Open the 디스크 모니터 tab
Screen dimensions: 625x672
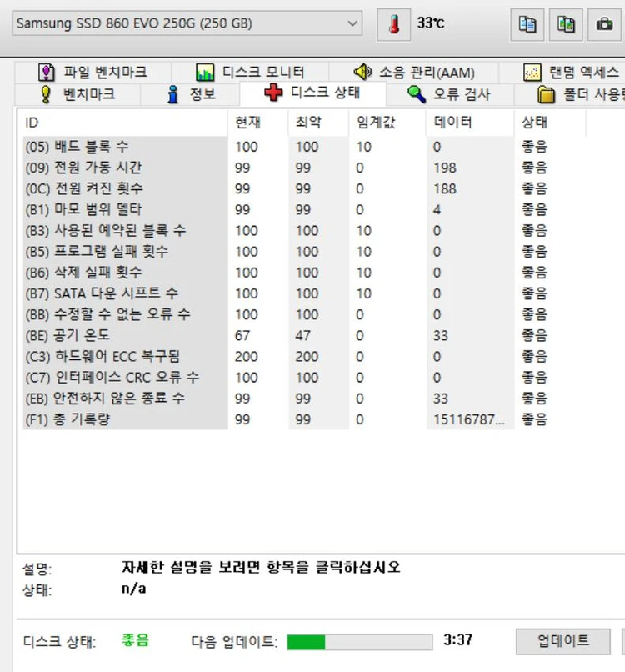[250, 72]
